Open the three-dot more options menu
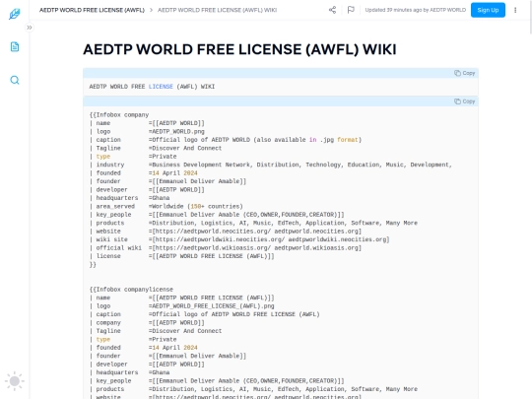The width and height of the screenshot is (532, 399). click(515, 10)
